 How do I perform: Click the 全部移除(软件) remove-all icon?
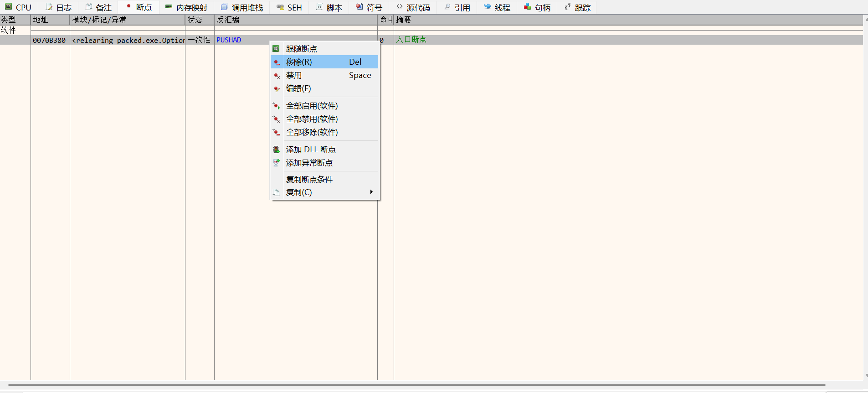pyautogui.click(x=276, y=132)
